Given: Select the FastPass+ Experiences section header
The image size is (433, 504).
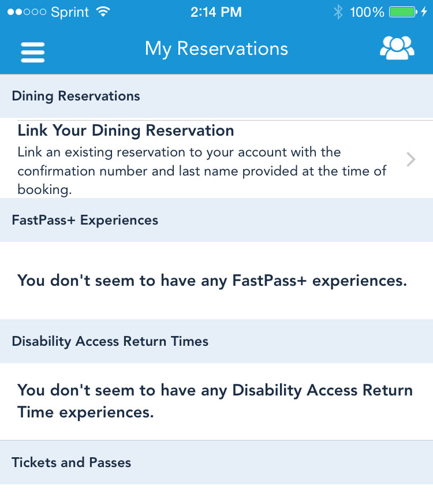Looking at the screenshot, I should tap(85, 220).
